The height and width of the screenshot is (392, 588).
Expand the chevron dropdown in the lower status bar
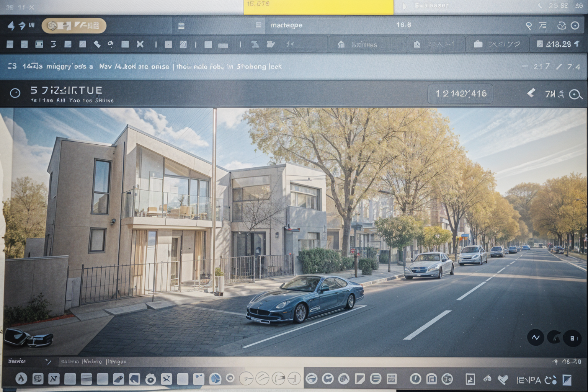point(48,362)
